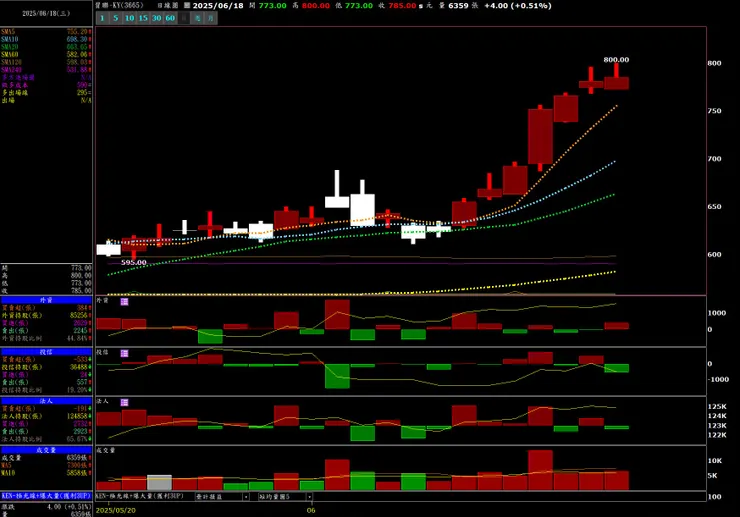Click the 6359 volume figure in header
The height and width of the screenshot is (517, 740).
[x=458, y=6]
